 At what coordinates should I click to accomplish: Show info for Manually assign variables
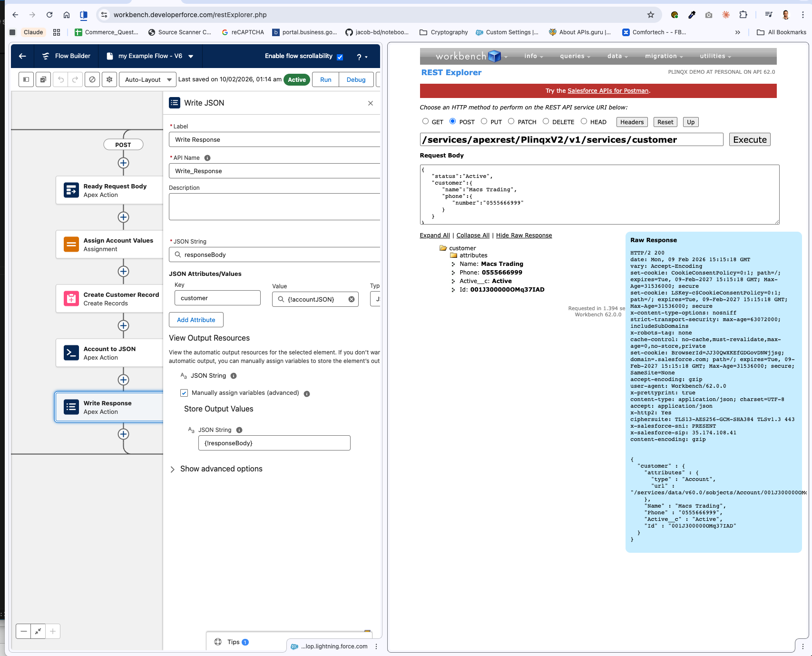pos(307,394)
